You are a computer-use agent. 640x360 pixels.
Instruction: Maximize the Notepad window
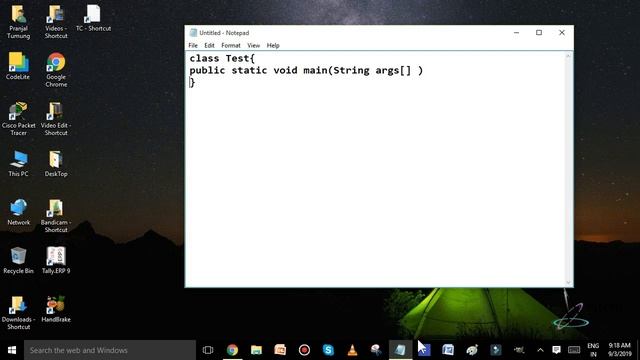pos(539,33)
